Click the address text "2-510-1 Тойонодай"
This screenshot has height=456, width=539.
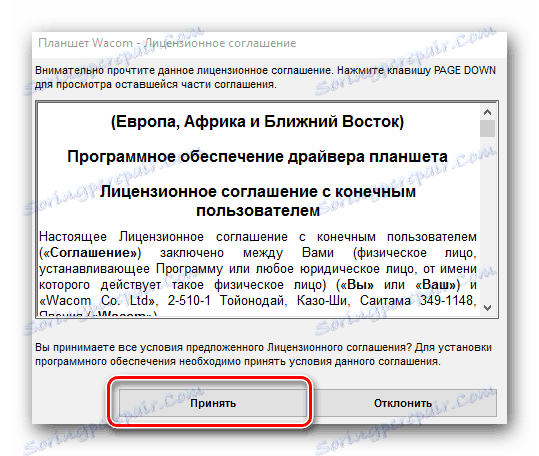[227, 301]
